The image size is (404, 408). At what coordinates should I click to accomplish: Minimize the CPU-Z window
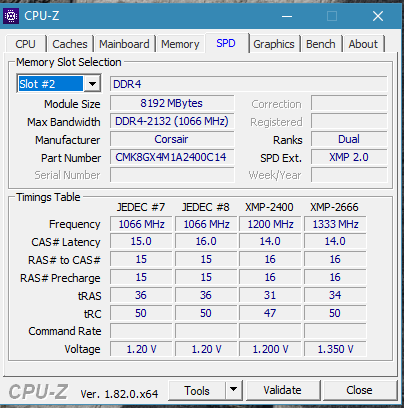[x=287, y=16]
